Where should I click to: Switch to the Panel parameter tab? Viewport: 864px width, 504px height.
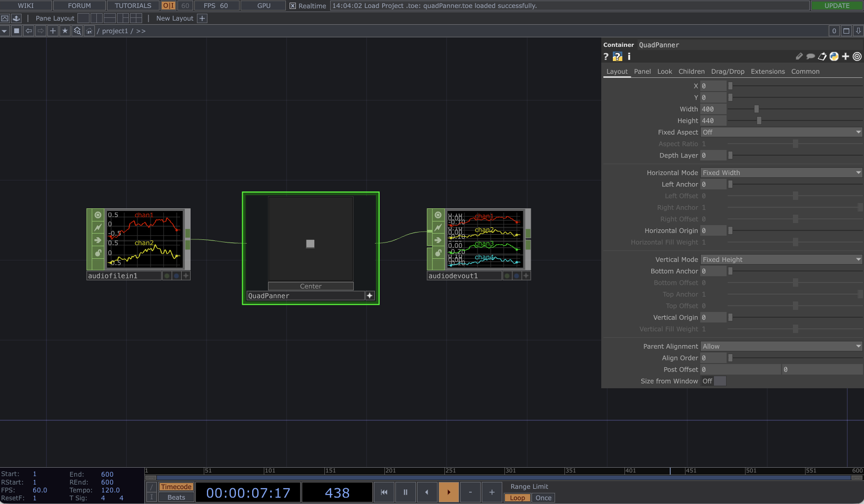642,72
